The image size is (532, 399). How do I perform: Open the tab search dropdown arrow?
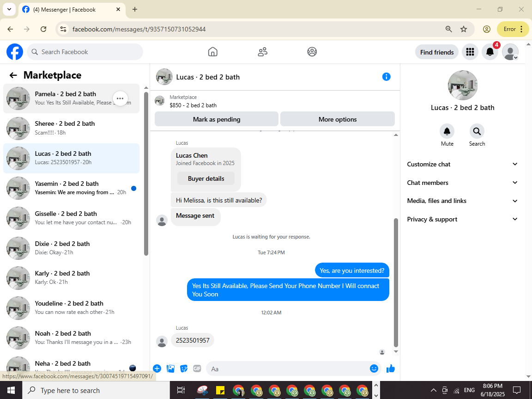9,10
